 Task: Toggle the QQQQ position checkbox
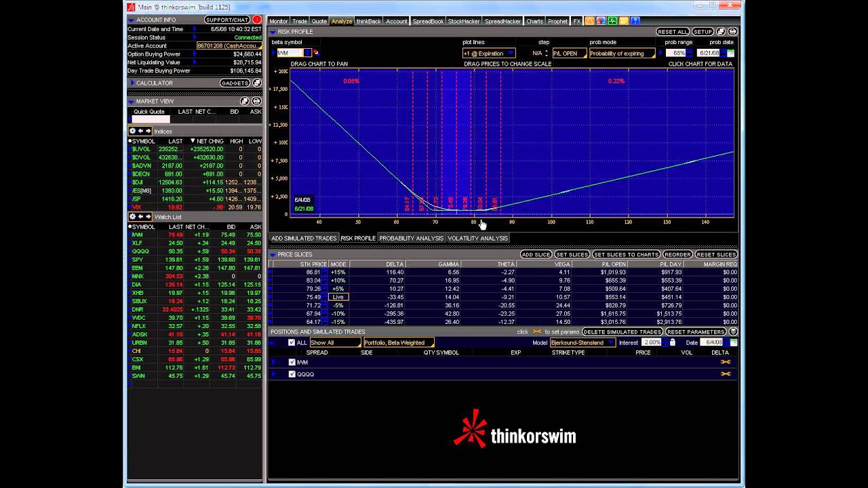click(292, 374)
